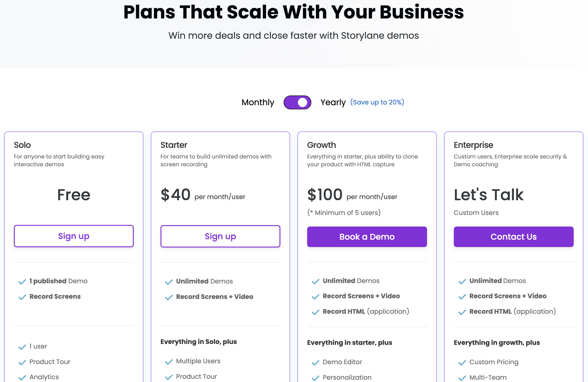Click the Enterprise plan title
Screen dimensions: 588x382
[x=473, y=145]
